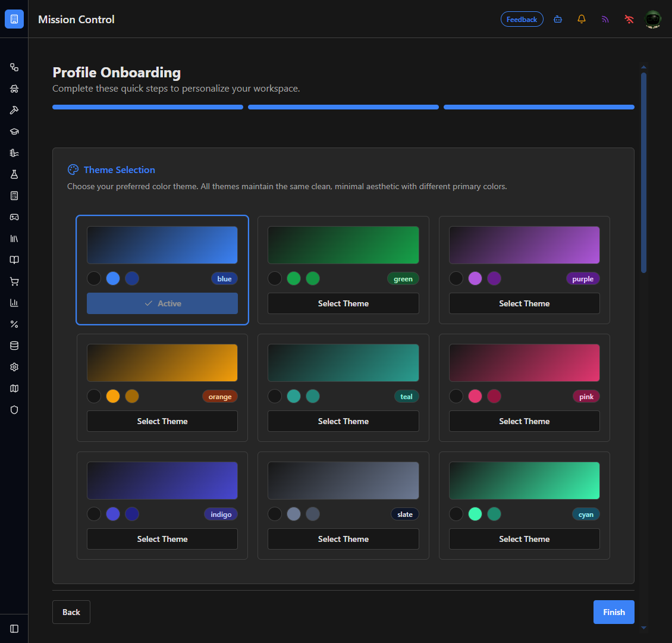Click the blue theme name badge
The width and height of the screenshot is (672, 643).
click(x=224, y=278)
